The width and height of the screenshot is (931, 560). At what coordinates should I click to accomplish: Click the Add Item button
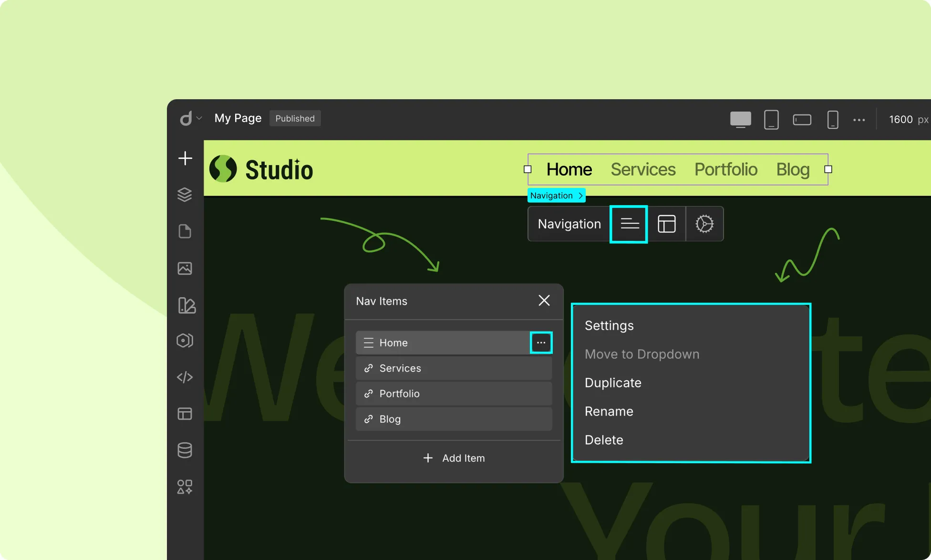(454, 458)
